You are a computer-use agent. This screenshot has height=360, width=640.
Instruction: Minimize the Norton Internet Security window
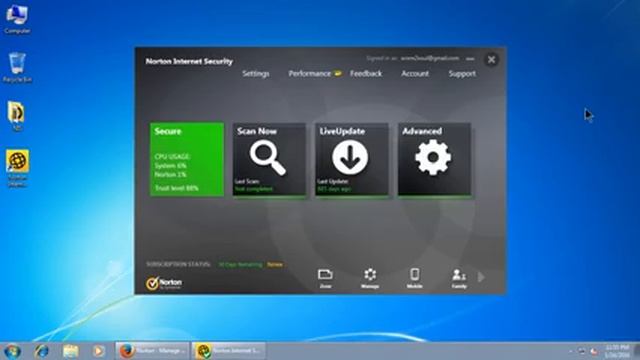pos(470,59)
